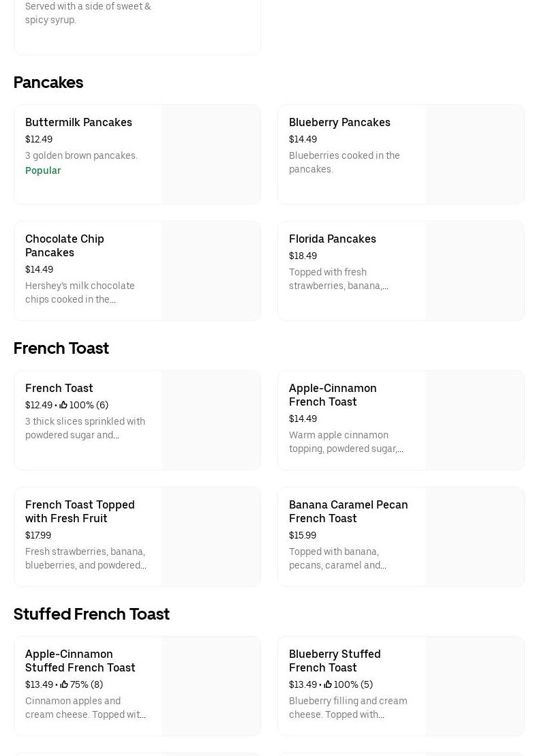Select the Blueberry Pancakes menu item

[x=339, y=123]
